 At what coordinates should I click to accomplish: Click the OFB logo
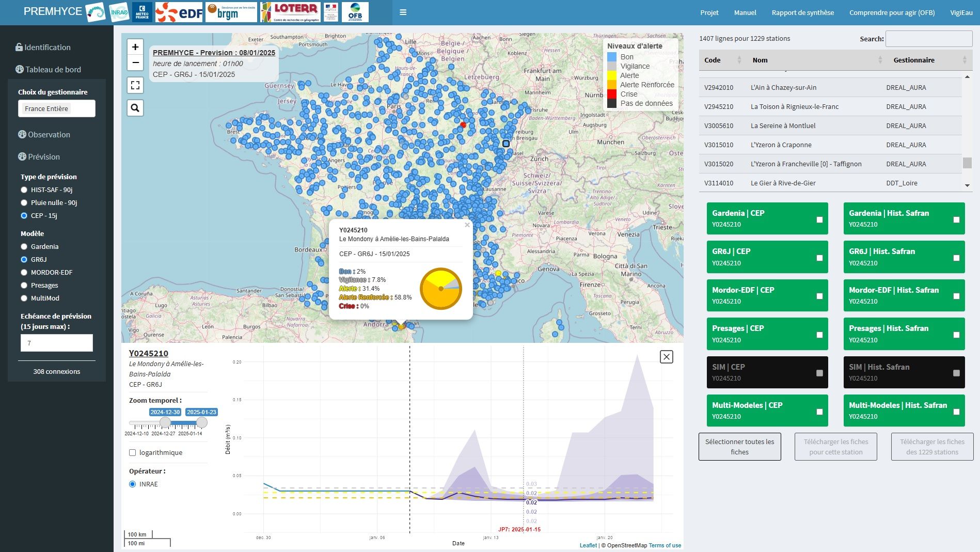[x=355, y=12]
